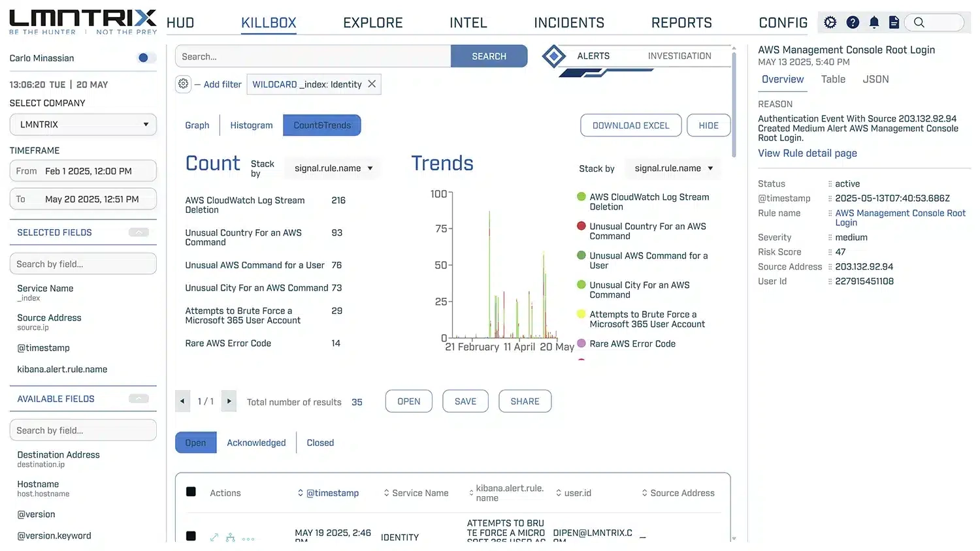
Task: Collapse the Selected Fields section
Action: click(x=139, y=232)
